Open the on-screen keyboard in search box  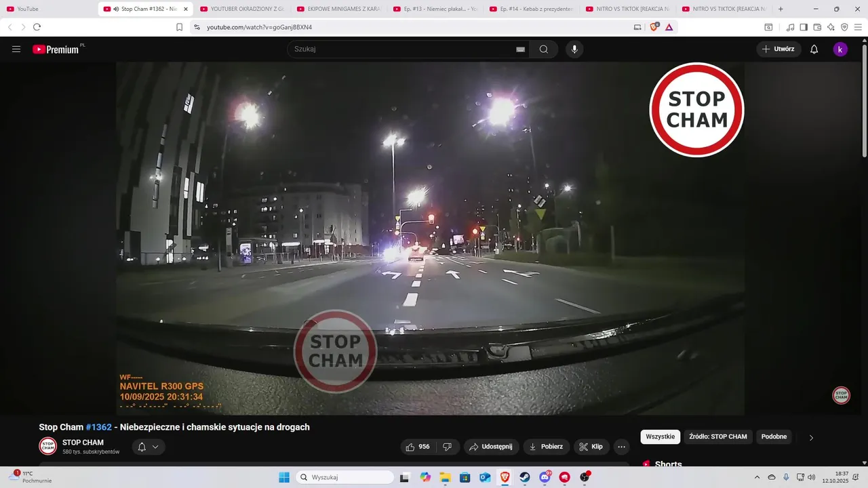[521, 49]
